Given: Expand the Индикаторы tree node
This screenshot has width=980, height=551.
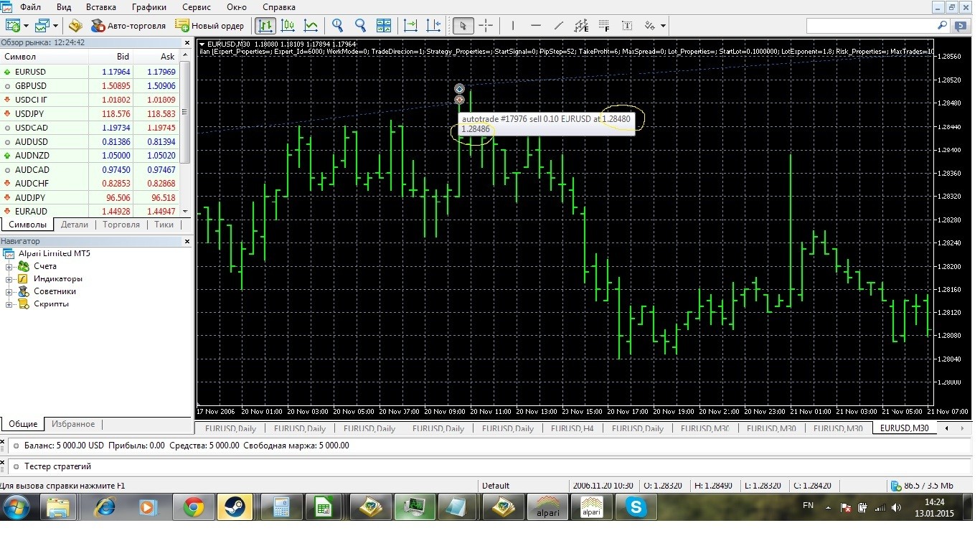Looking at the screenshot, I should pos(9,279).
